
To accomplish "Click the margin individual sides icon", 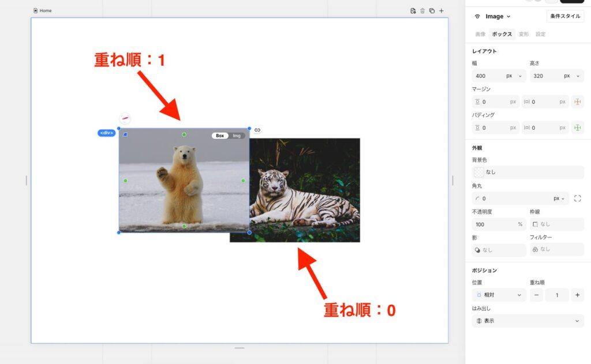I will [577, 102].
